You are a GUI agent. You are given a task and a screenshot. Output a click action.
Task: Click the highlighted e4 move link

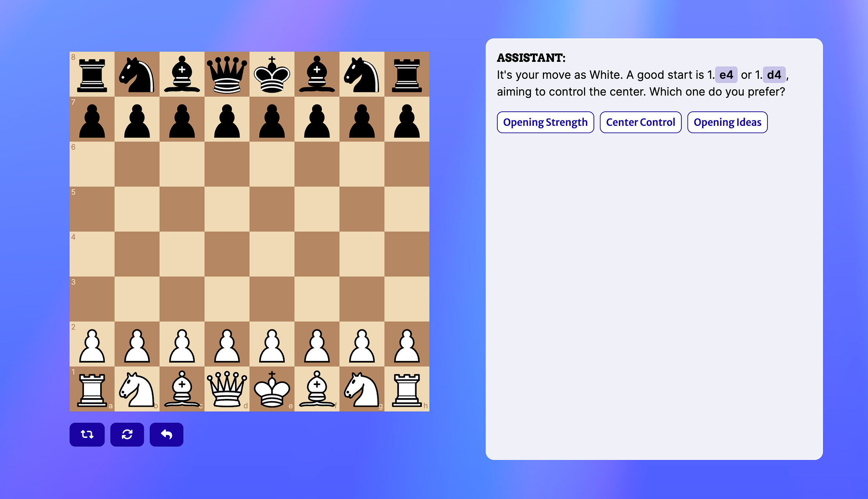coord(726,75)
